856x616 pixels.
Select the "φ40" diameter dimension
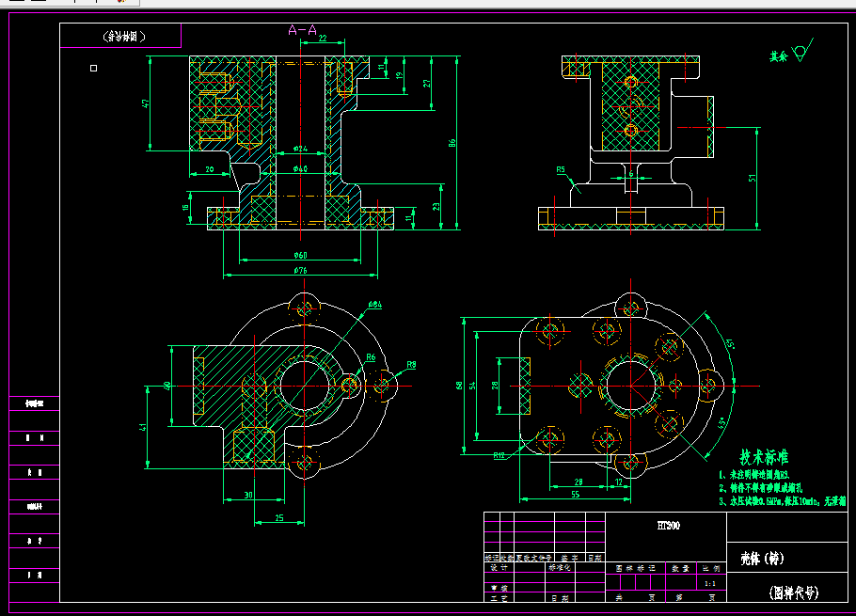pyautogui.click(x=300, y=168)
